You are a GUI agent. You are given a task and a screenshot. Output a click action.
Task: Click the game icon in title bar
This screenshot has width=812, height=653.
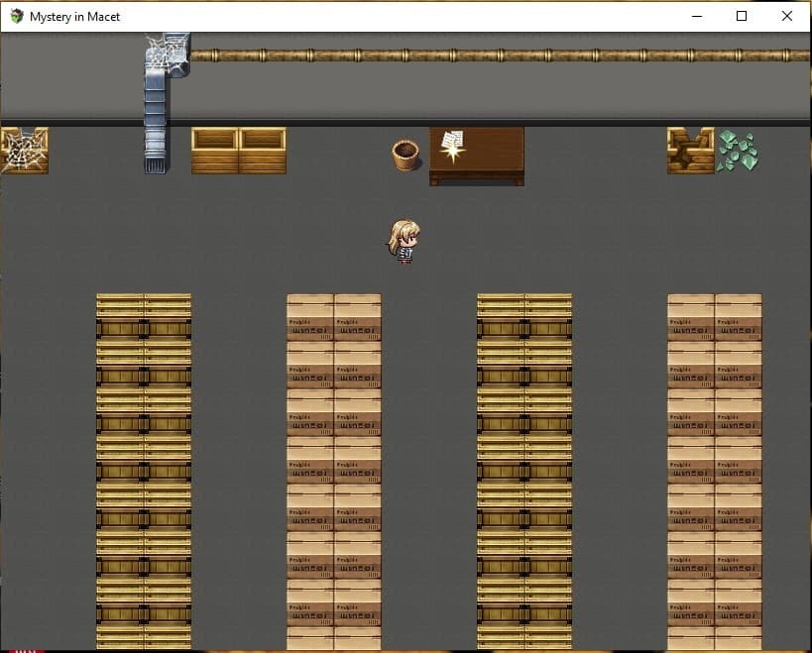click(x=17, y=16)
